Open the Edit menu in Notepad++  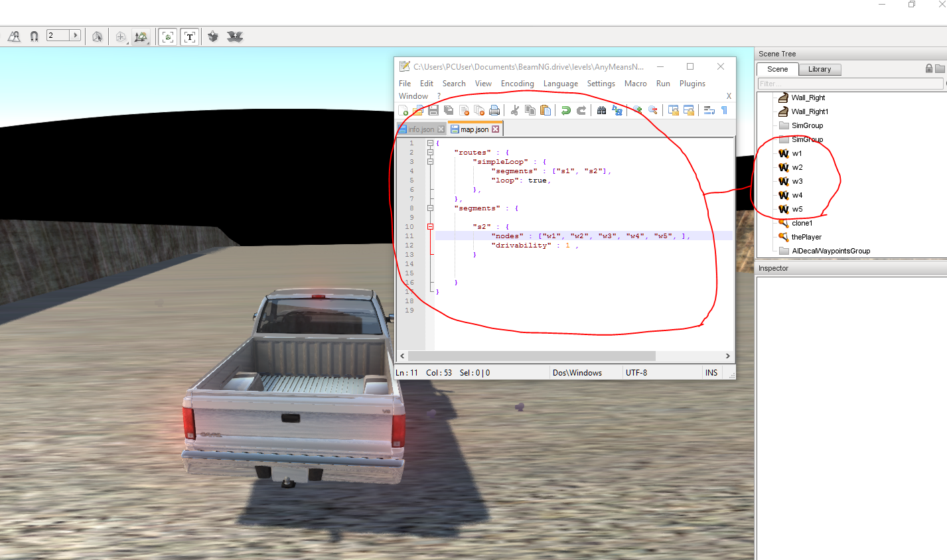coord(427,84)
